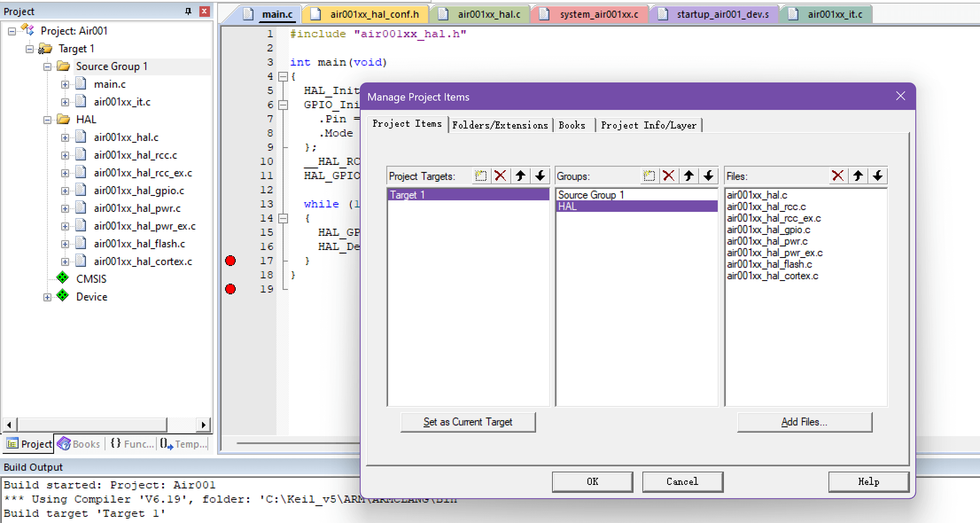
Task: Expand main.c in Source Group 1
Action: [65, 84]
